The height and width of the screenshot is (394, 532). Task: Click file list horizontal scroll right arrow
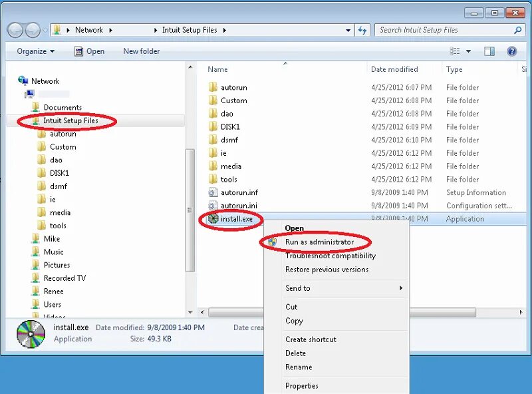tap(521, 312)
